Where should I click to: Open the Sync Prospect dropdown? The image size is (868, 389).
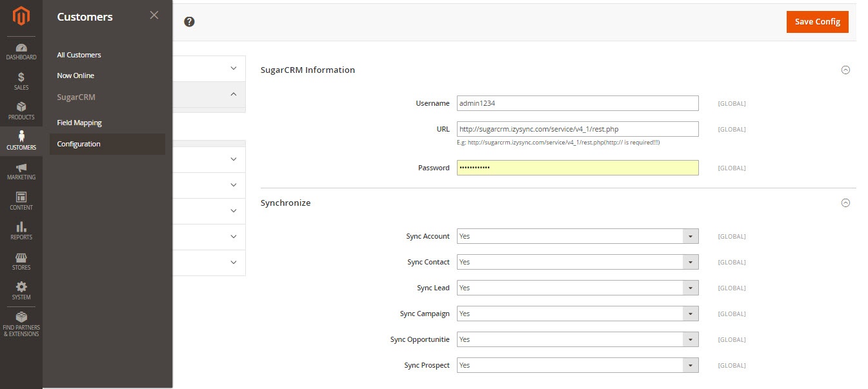(578, 365)
